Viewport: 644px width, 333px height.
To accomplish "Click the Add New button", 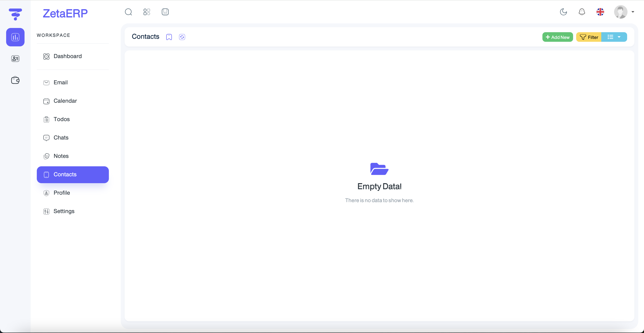I will click(x=557, y=37).
